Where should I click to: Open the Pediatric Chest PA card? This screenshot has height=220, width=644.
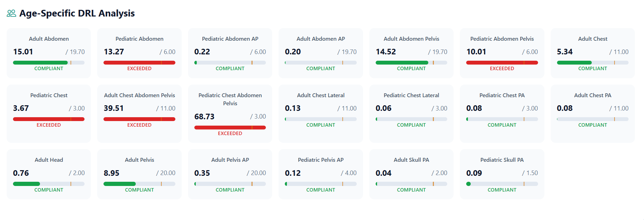click(502, 113)
